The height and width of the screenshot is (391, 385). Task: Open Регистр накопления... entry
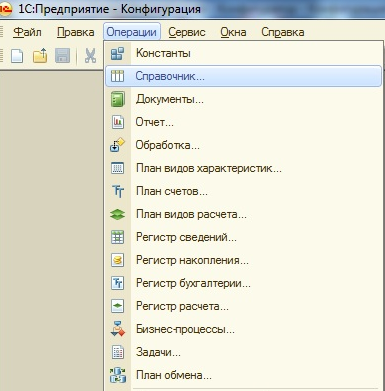[x=244, y=260]
